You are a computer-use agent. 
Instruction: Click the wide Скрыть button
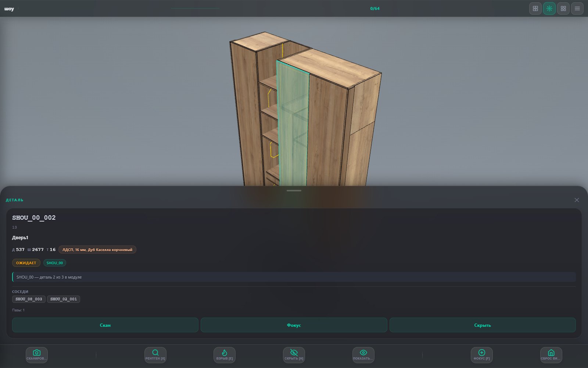pos(483,325)
